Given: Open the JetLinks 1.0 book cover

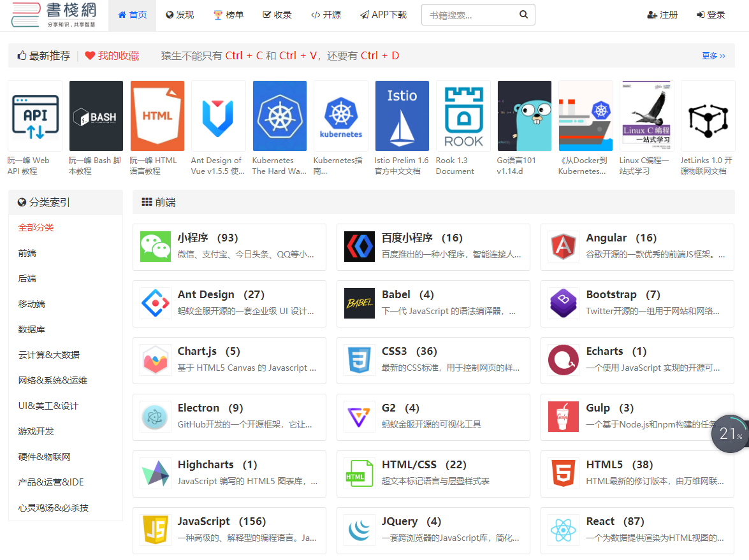Looking at the screenshot, I should pos(708,116).
